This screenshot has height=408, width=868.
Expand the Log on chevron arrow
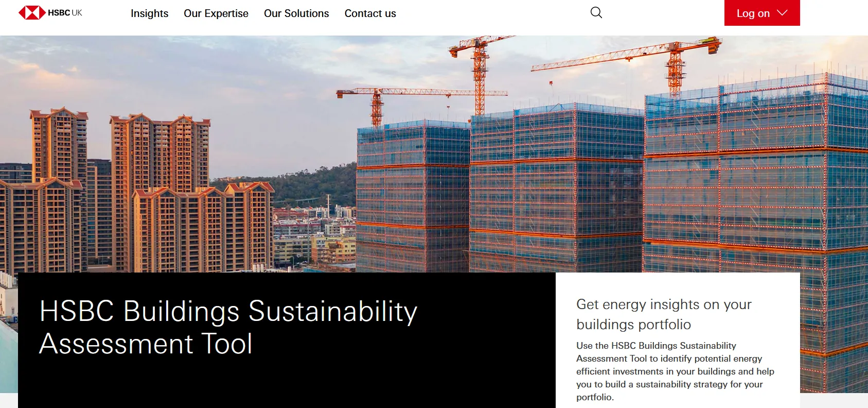[782, 13]
